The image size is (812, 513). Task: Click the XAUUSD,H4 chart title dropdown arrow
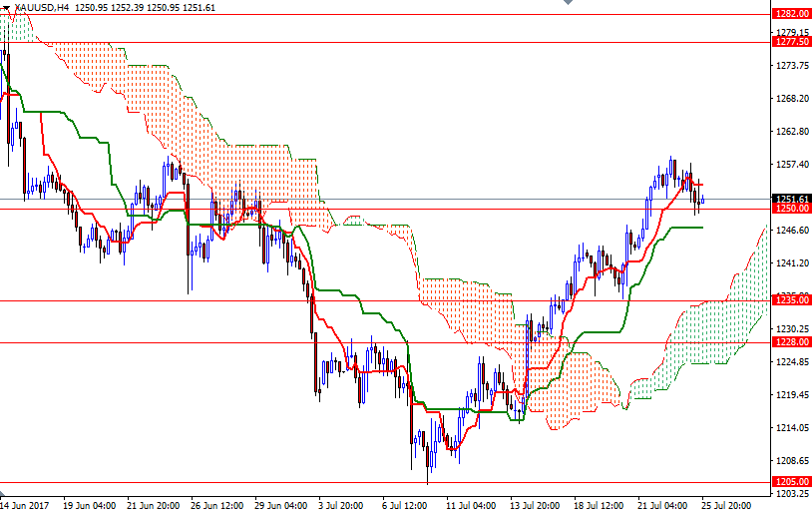7,7
